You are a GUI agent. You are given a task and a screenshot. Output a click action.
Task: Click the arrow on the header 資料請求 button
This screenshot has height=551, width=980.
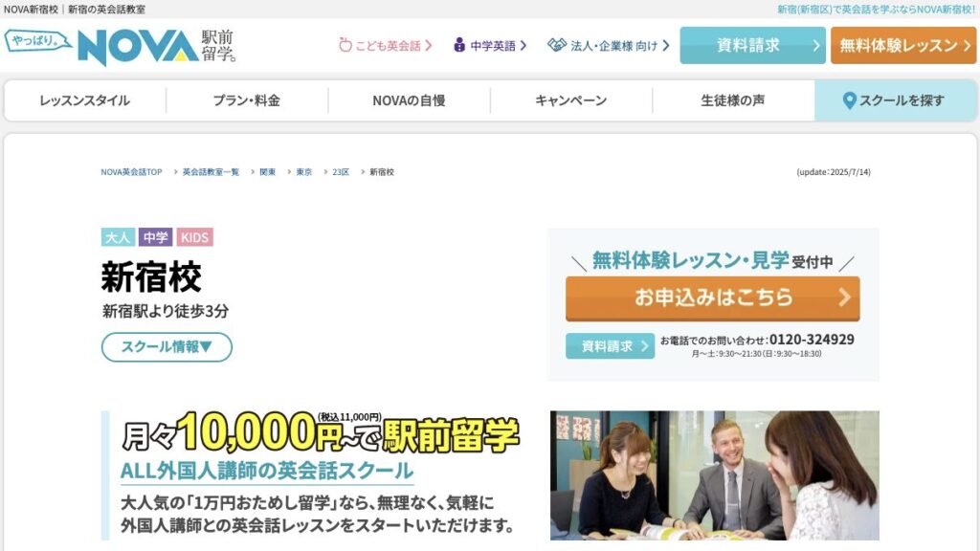coord(815,46)
